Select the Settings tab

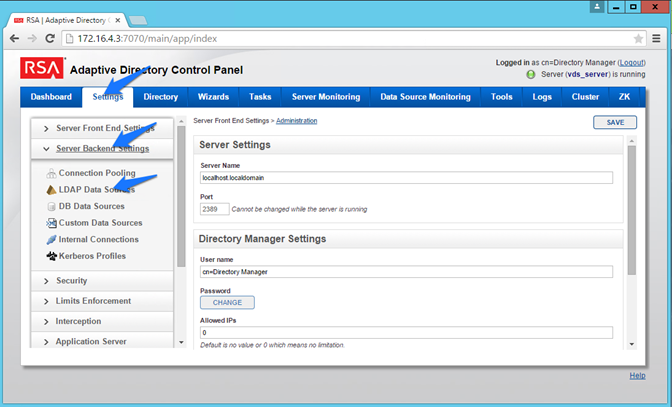108,97
